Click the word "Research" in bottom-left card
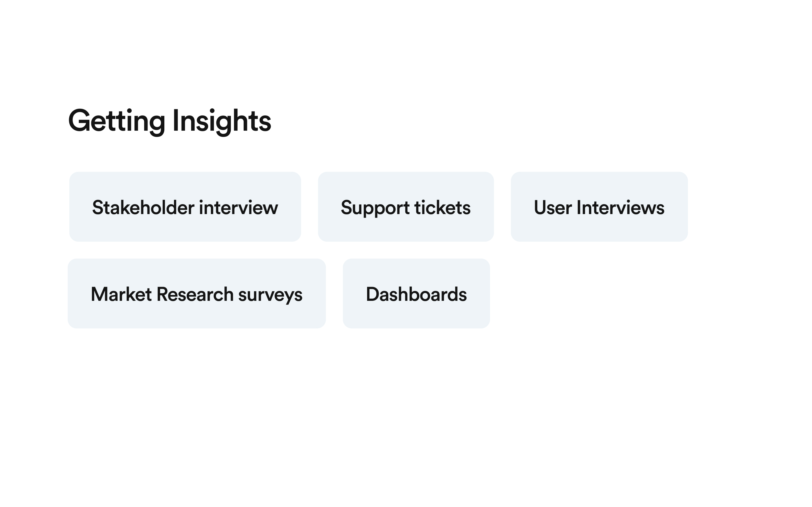 click(x=195, y=294)
